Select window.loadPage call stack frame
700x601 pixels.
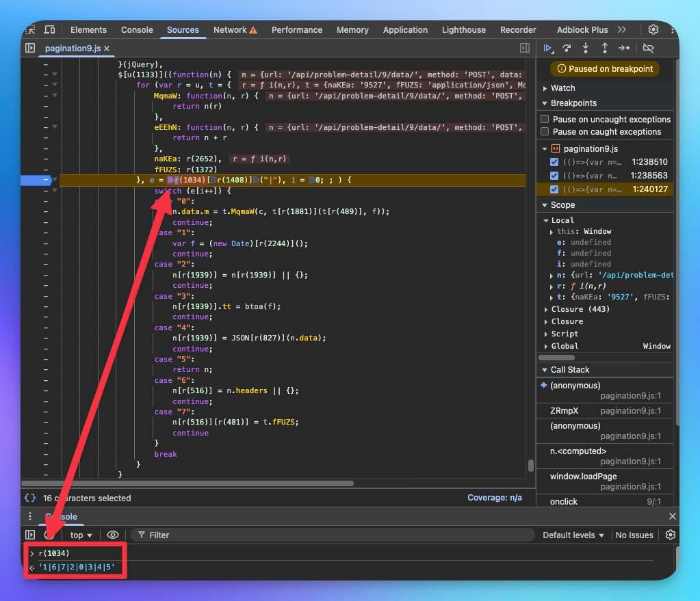tap(604, 481)
